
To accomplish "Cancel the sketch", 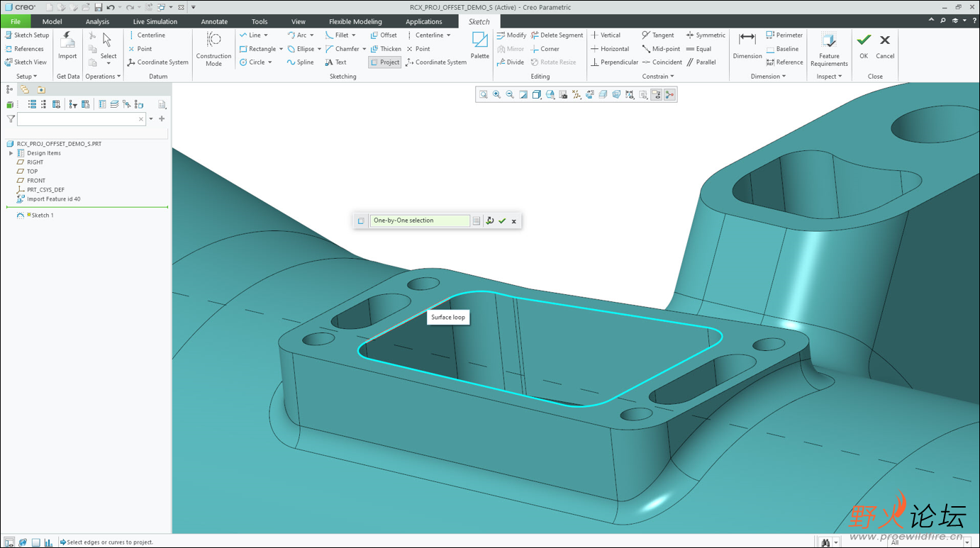I will tap(885, 45).
